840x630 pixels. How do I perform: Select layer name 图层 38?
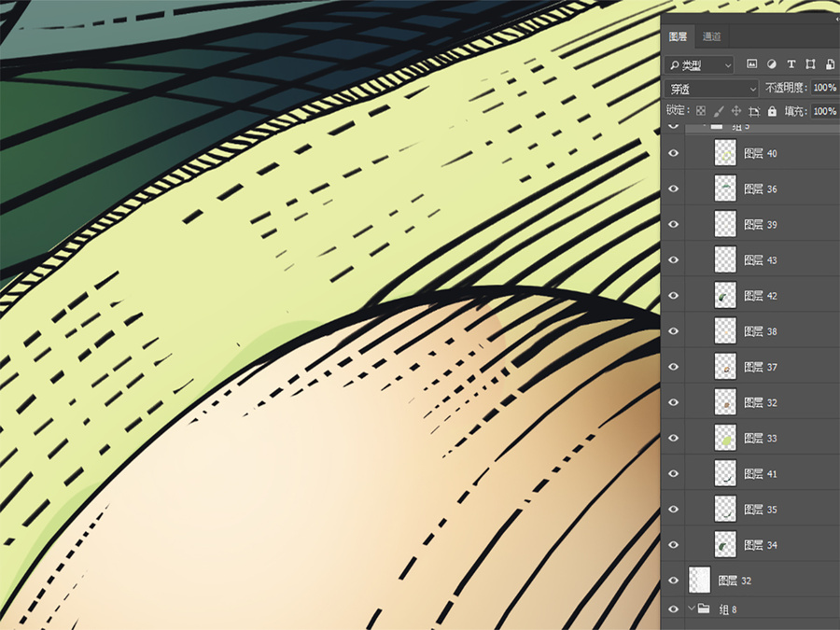click(760, 331)
